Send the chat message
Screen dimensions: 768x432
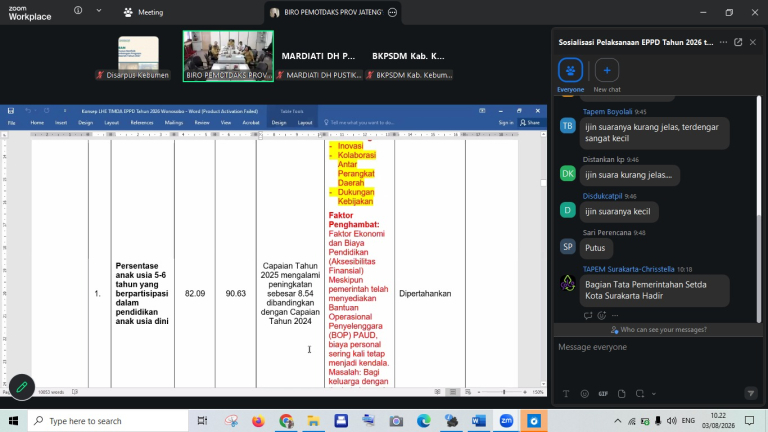coord(751,393)
